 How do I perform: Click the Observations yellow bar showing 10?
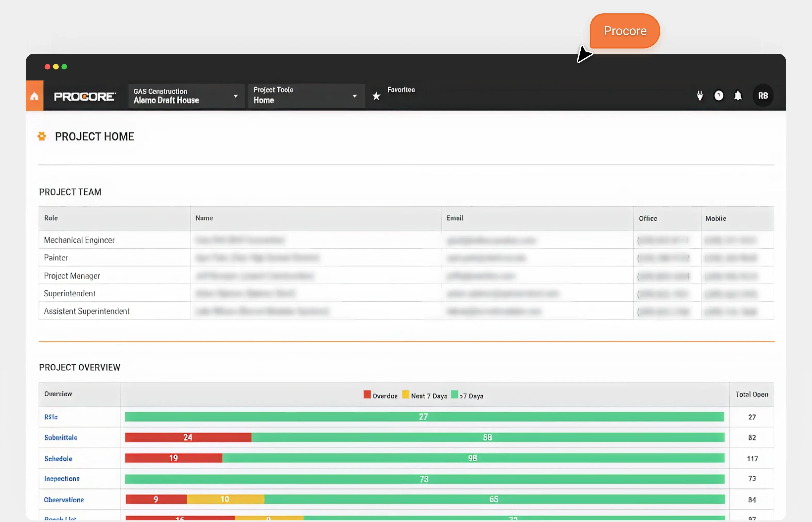[x=225, y=499]
